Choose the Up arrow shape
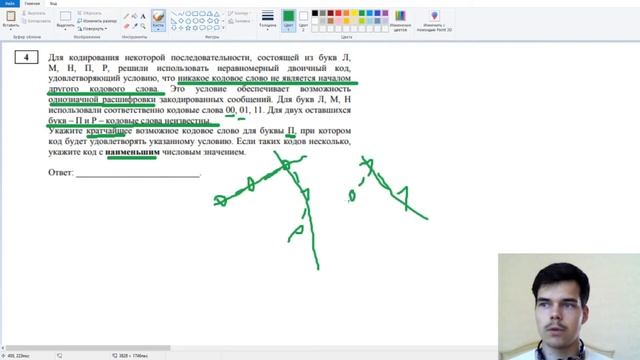 (x=216, y=21)
